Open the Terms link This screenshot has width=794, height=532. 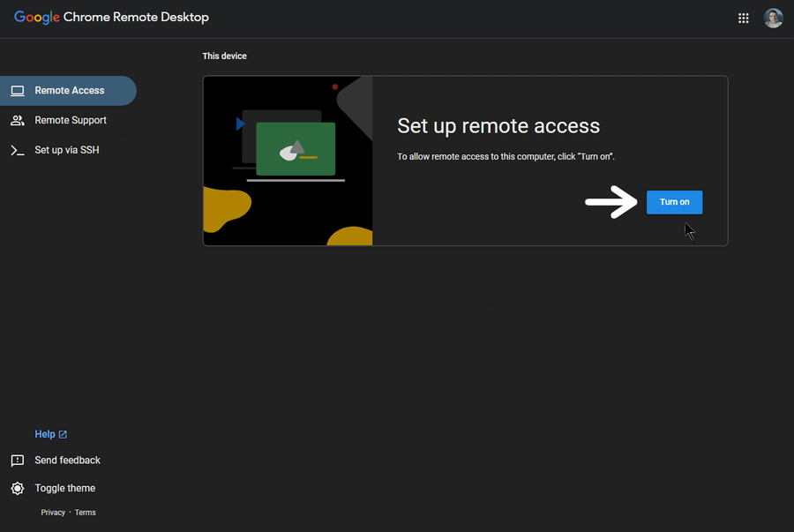tap(85, 513)
